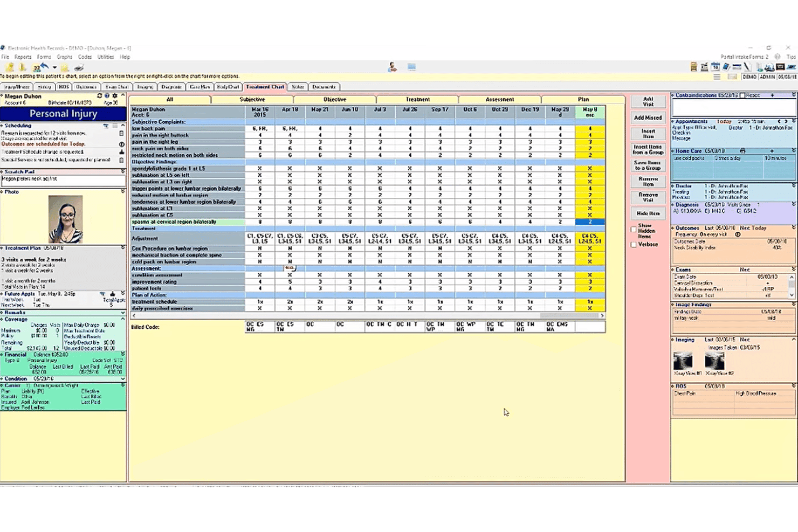Click the Tips help icon at top right
This screenshot has height=532, width=798.
tap(778, 57)
